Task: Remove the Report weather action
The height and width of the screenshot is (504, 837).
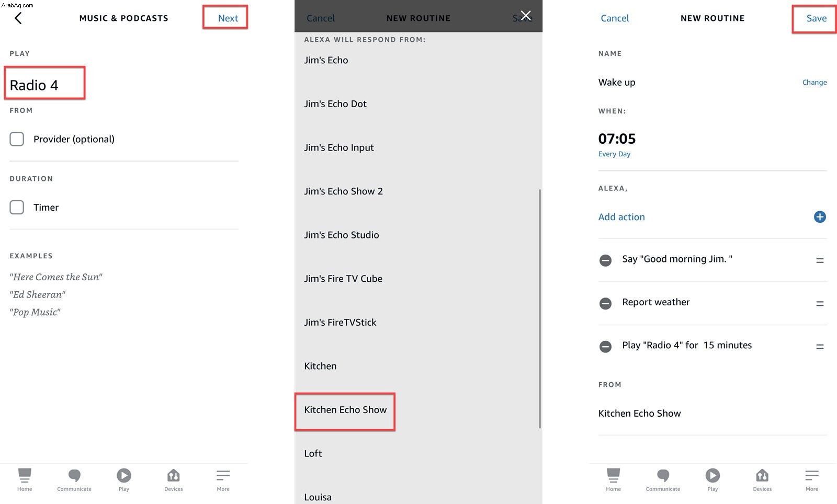Action: [x=605, y=303]
